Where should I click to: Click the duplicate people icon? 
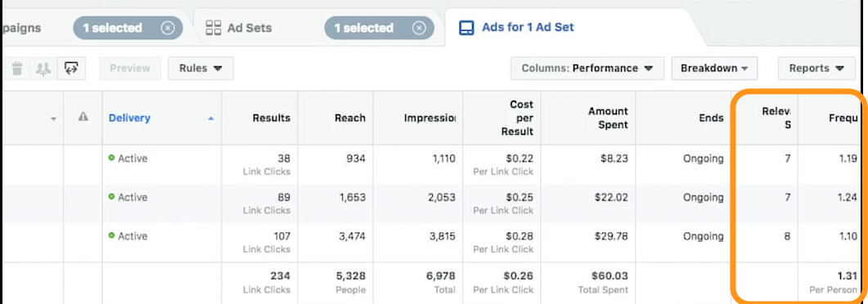pyautogui.click(x=43, y=69)
